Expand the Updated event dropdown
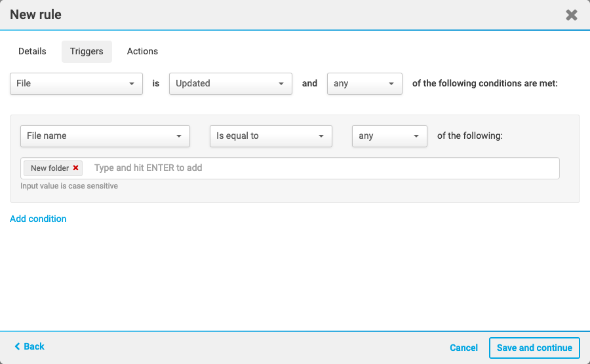This screenshot has width=590, height=364. pos(230,84)
